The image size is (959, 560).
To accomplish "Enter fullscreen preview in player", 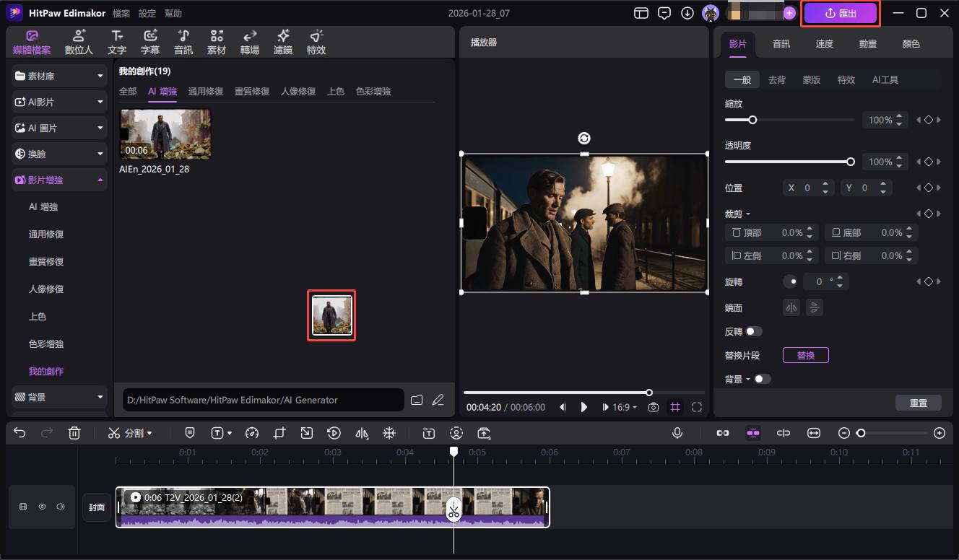I will [x=696, y=407].
